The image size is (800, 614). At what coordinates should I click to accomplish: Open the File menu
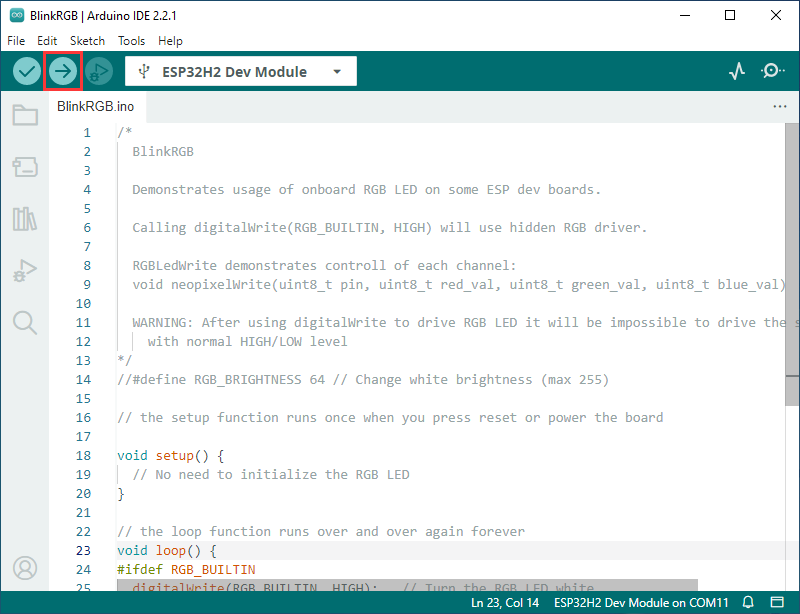click(16, 41)
